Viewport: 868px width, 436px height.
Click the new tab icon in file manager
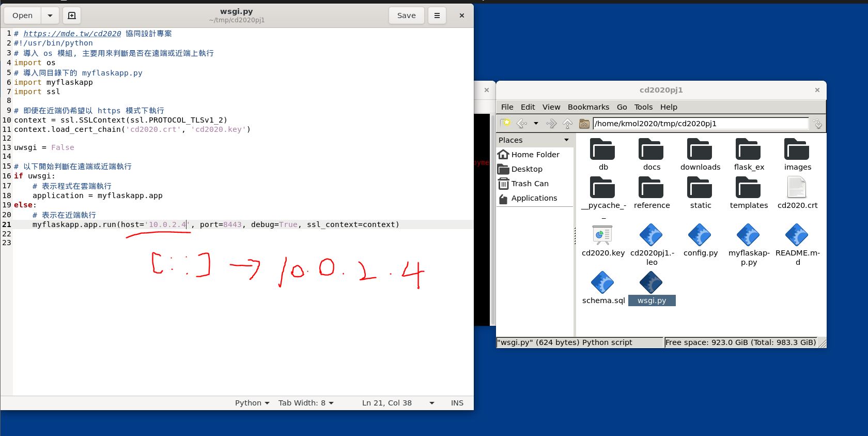505,123
